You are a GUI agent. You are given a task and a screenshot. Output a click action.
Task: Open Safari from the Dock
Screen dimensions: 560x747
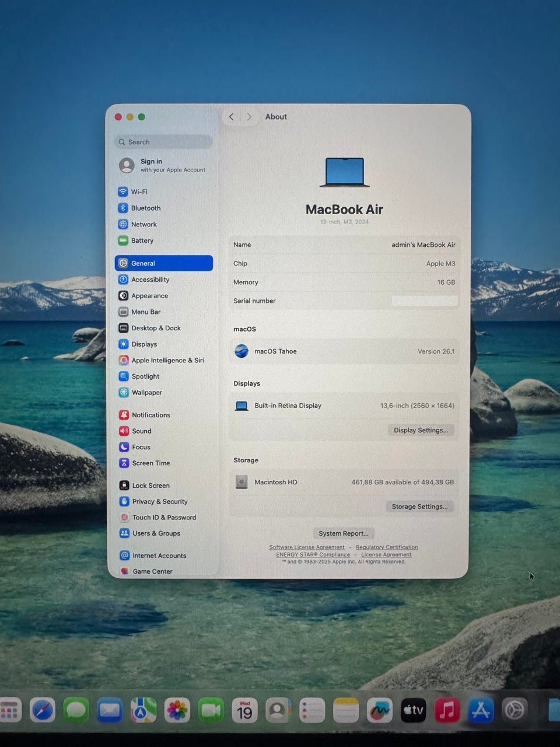click(43, 711)
